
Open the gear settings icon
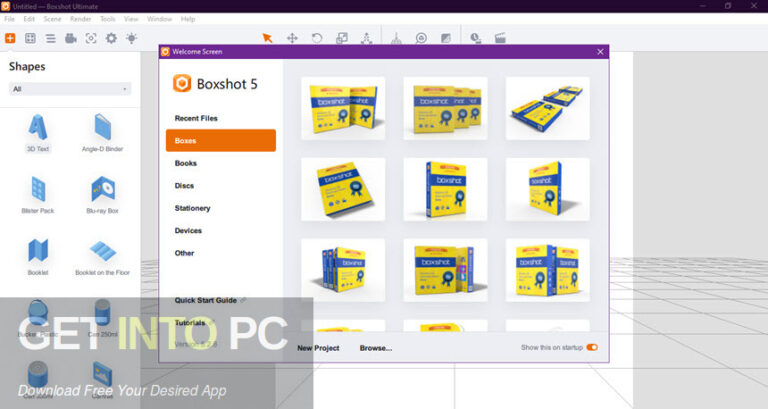pos(111,38)
